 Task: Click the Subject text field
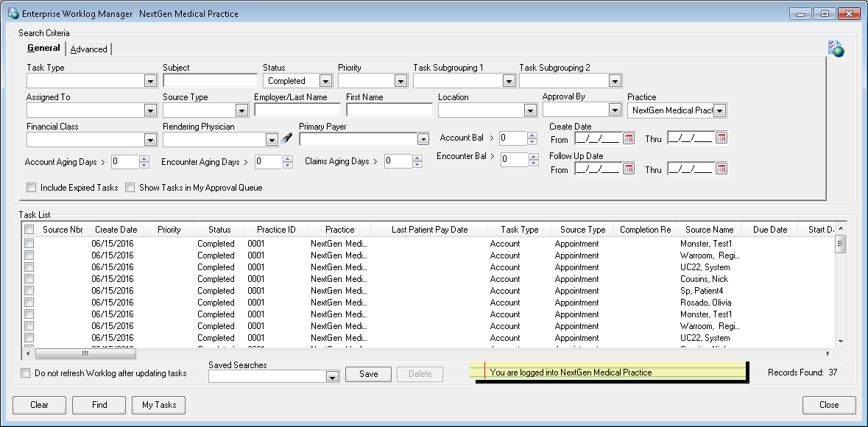(x=211, y=80)
